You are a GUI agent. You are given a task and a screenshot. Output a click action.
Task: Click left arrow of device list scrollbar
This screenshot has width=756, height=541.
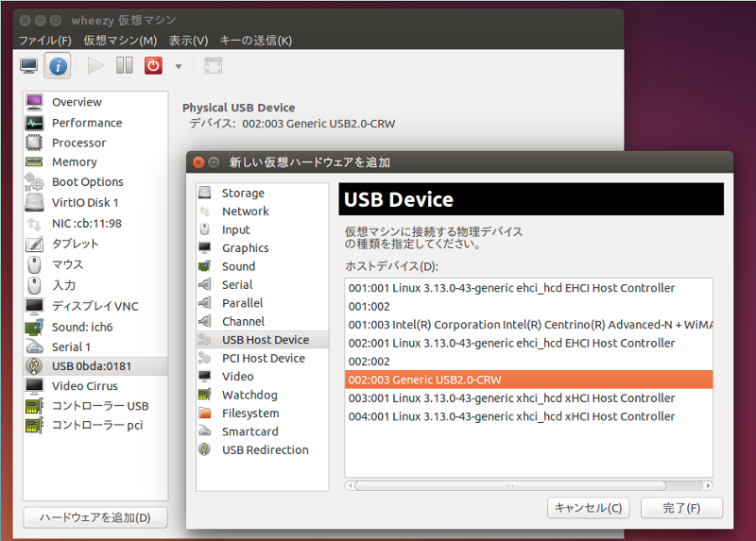[x=350, y=485]
